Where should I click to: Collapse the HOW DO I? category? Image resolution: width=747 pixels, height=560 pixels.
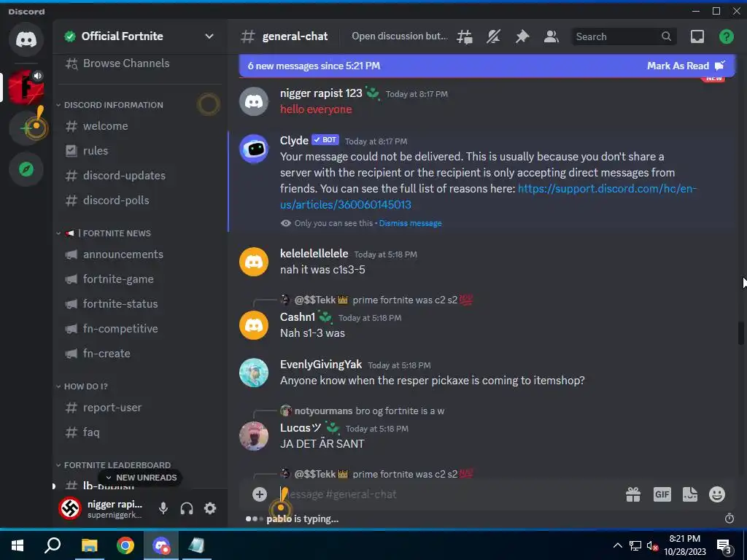click(x=86, y=386)
